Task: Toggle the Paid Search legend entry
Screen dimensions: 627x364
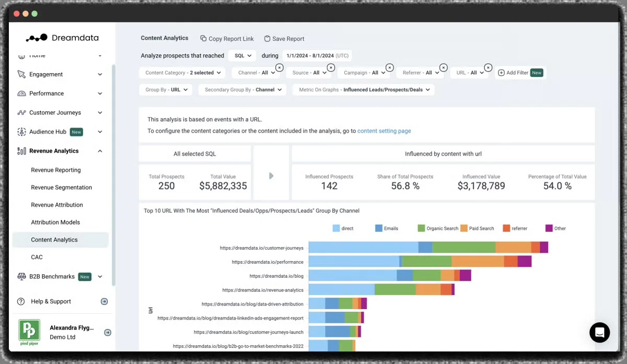Action: (x=477, y=228)
